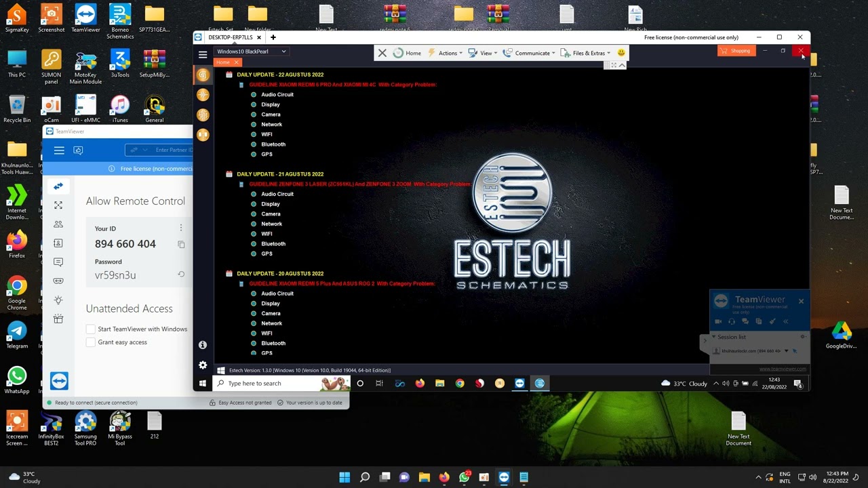Open the UFI - eMMC desktop icon
868x488 pixels.
[85, 109]
